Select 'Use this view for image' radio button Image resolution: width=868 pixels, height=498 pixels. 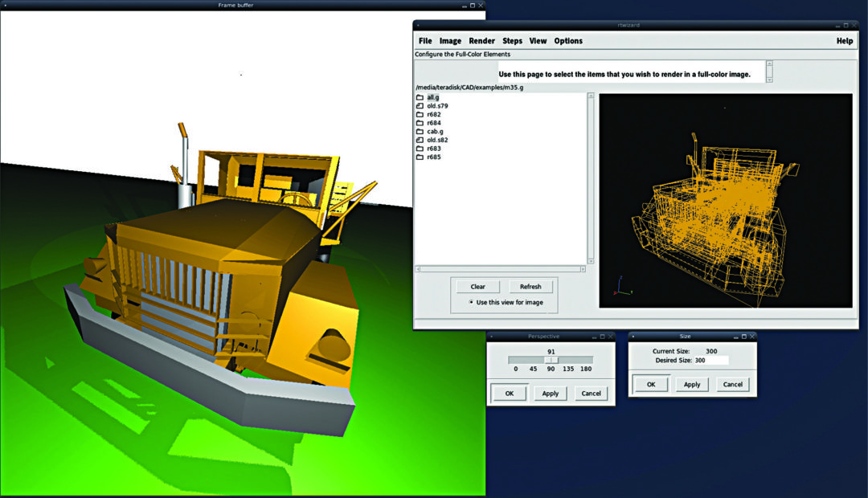tap(472, 303)
